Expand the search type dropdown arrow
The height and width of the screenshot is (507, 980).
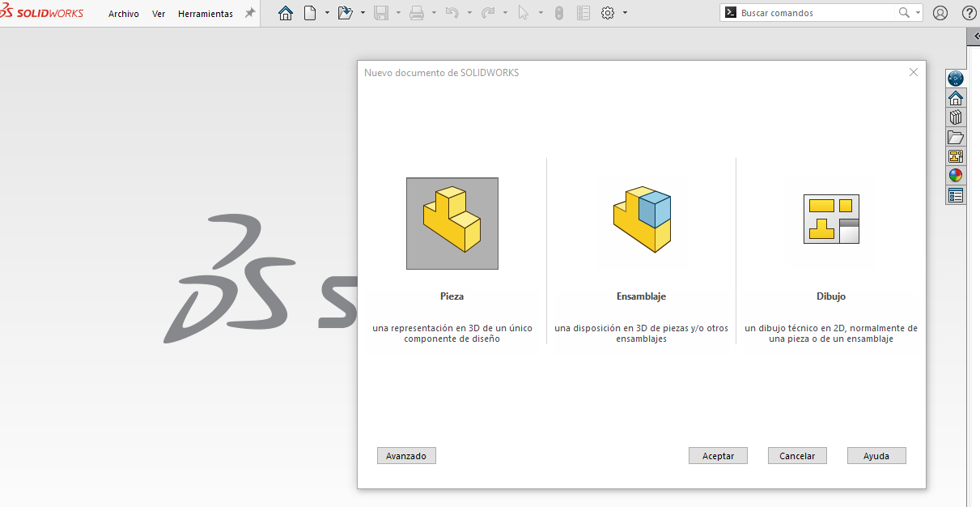click(918, 13)
